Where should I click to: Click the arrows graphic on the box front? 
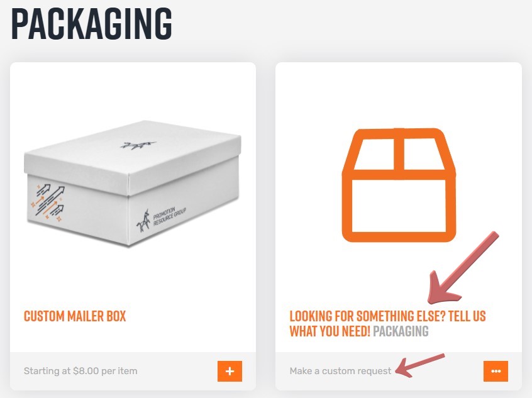(x=48, y=202)
